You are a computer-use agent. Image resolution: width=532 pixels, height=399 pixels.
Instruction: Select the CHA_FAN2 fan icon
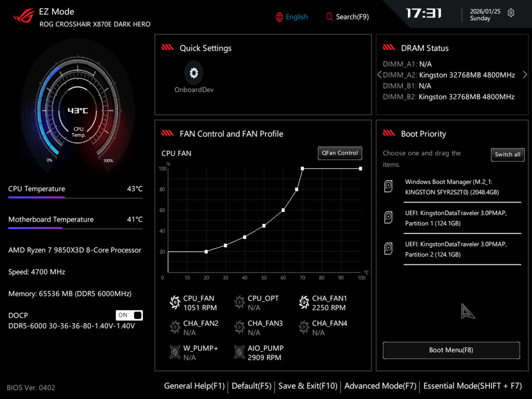175,328
